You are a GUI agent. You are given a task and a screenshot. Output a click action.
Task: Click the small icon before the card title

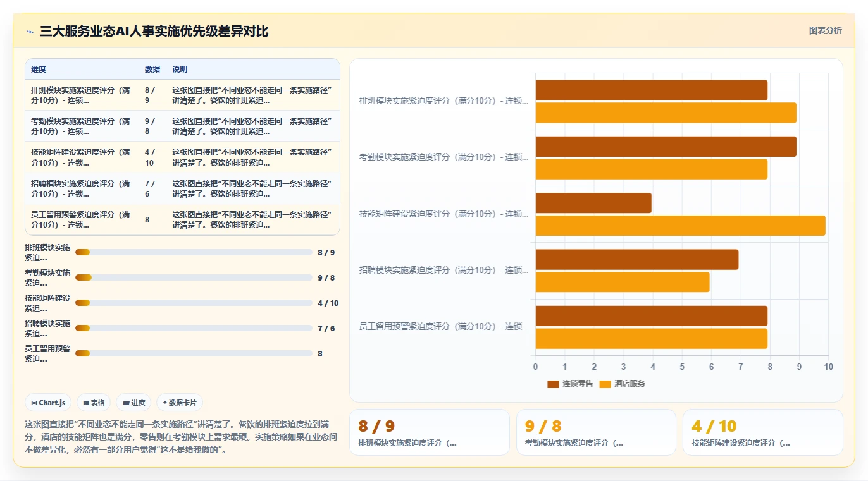tap(30, 32)
